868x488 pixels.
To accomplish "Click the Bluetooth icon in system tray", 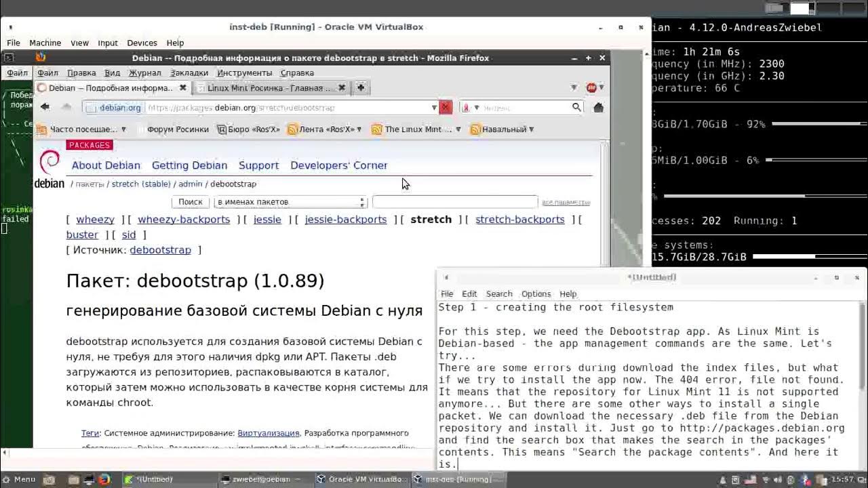I will (x=806, y=479).
